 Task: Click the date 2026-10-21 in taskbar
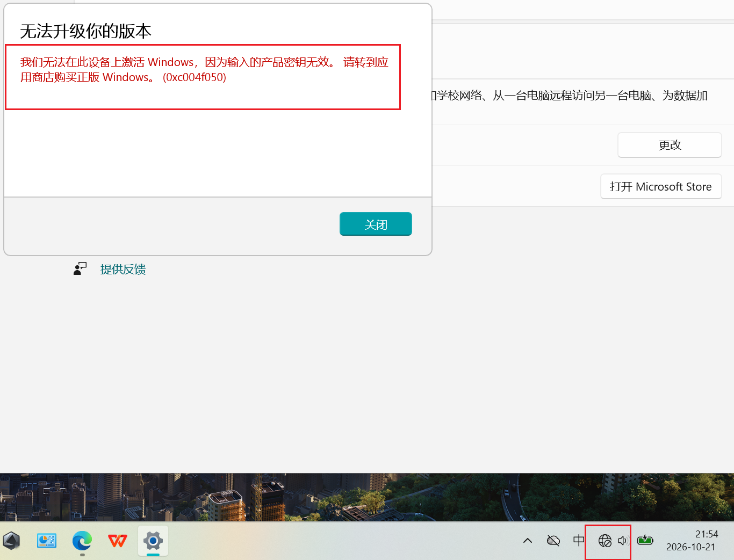coord(691,547)
